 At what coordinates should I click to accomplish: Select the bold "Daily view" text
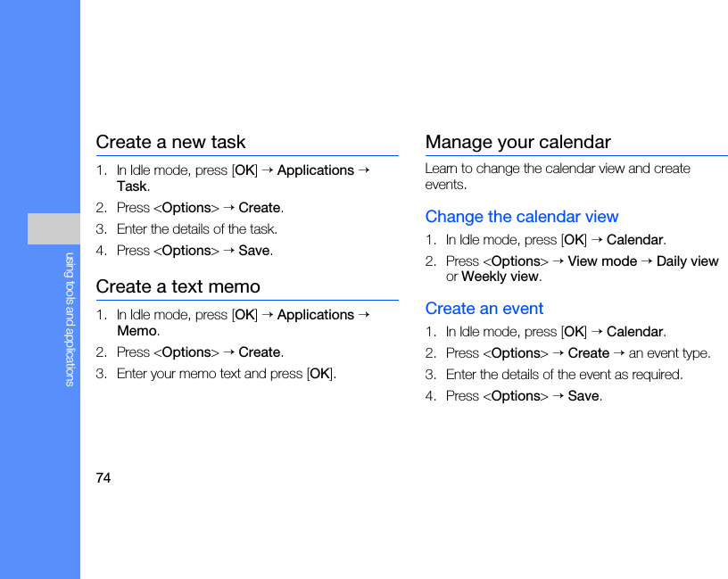[x=687, y=261]
